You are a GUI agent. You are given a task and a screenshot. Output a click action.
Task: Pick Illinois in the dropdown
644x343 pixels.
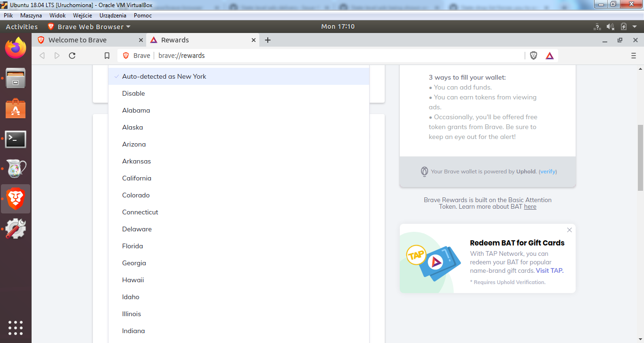point(239,314)
